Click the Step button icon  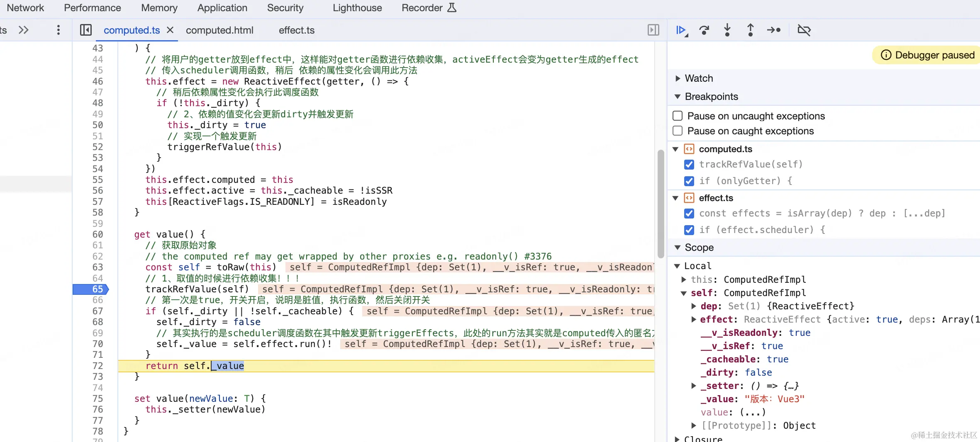click(774, 30)
